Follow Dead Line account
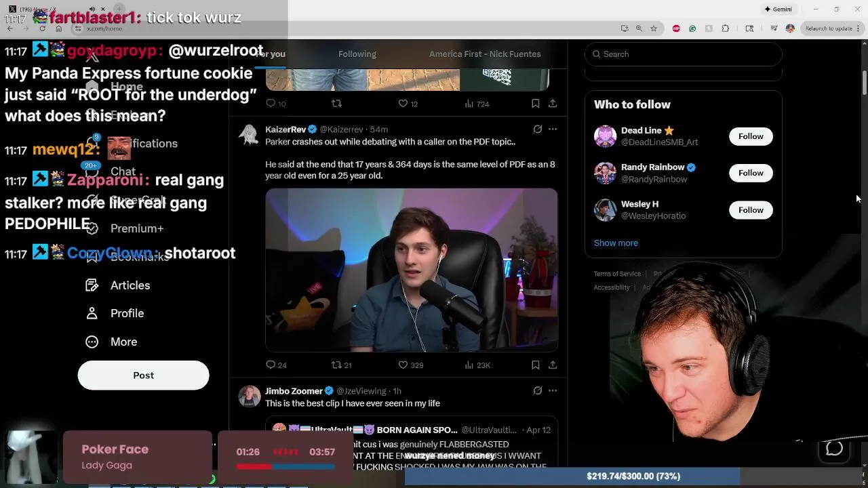This screenshot has height=488, width=868. [751, 136]
